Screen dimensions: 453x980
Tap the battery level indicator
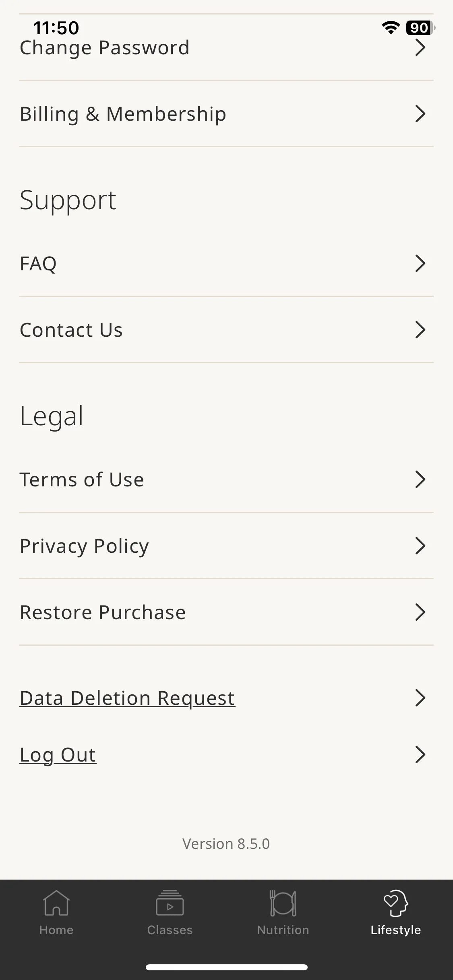421,28
